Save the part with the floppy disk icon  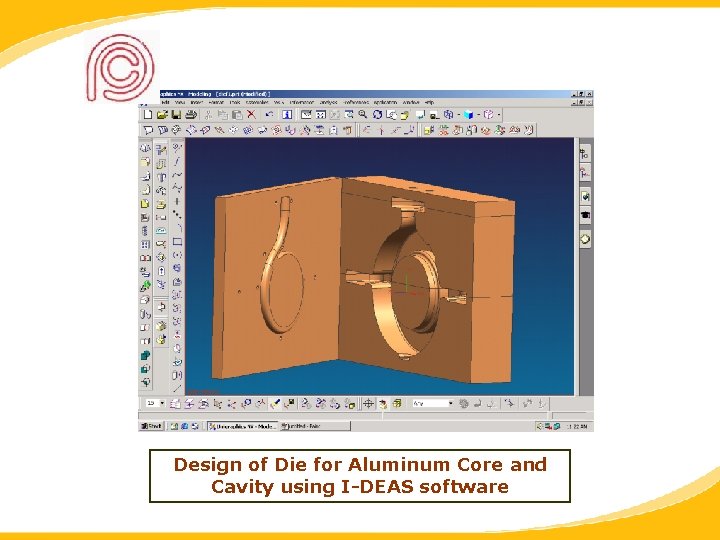click(x=176, y=114)
